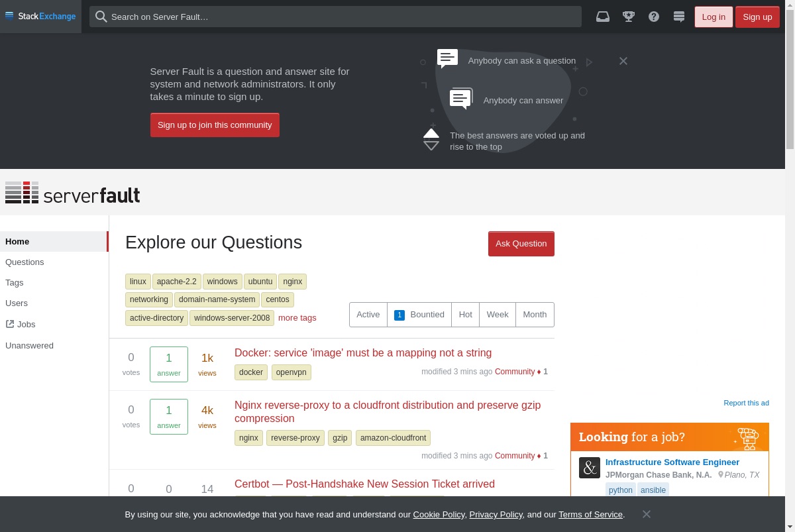The height and width of the screenshot is (532, 795).
Task: Click the Sign up button
Action: 757,17
